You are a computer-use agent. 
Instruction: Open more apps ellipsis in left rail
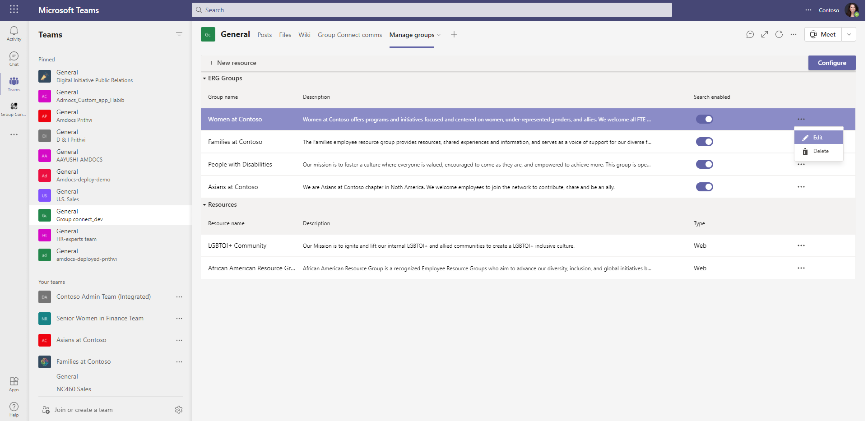[14, 134]
